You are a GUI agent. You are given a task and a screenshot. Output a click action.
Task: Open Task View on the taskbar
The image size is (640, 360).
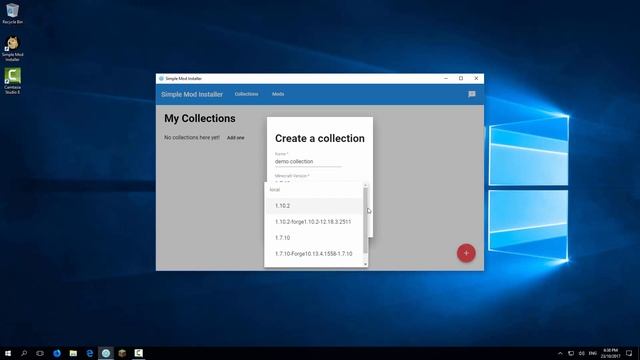tap(40, 353)
